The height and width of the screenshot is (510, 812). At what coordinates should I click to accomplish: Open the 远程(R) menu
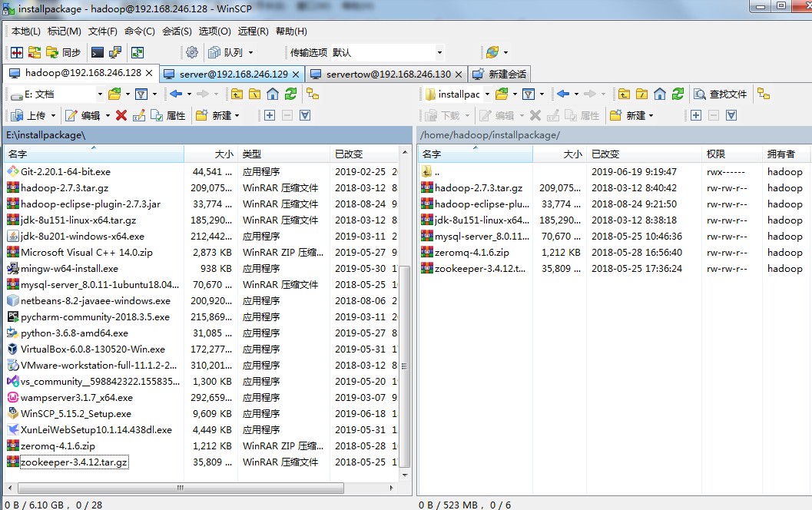point(254,31)
